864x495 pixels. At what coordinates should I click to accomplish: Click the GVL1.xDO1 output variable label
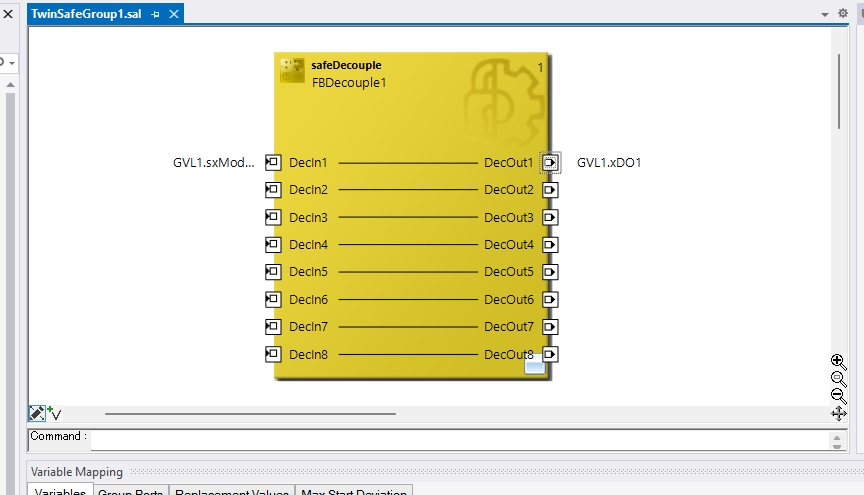(x=609, y=163)
